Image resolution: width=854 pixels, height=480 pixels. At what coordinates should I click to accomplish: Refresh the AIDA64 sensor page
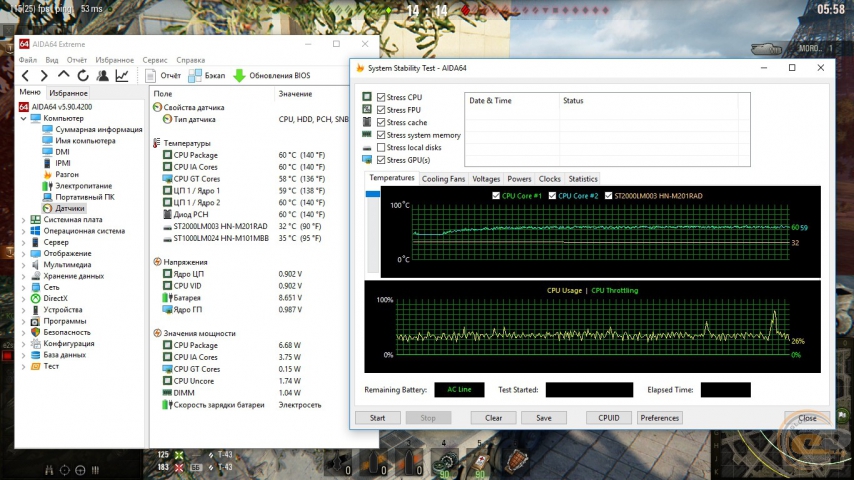[x=83, y=76]
